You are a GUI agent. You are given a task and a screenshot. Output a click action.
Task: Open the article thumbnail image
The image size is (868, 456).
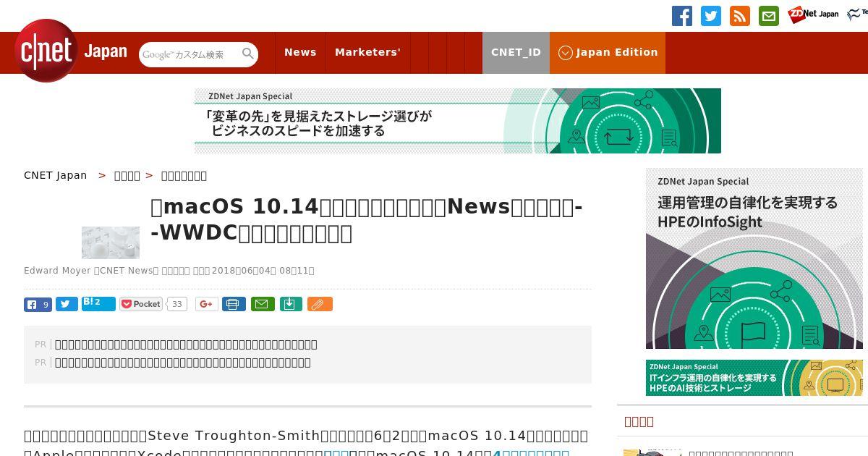click(x=111, y=242)
